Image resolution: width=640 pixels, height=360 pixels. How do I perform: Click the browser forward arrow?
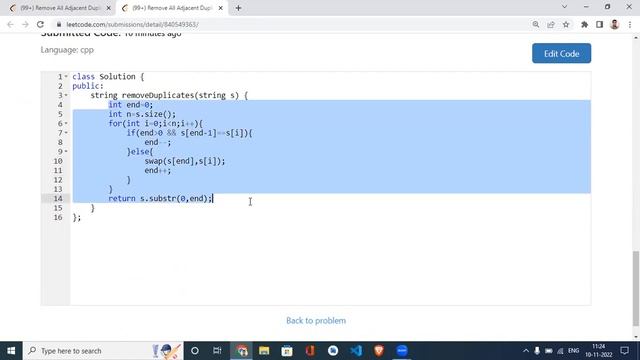coord(25,24)
